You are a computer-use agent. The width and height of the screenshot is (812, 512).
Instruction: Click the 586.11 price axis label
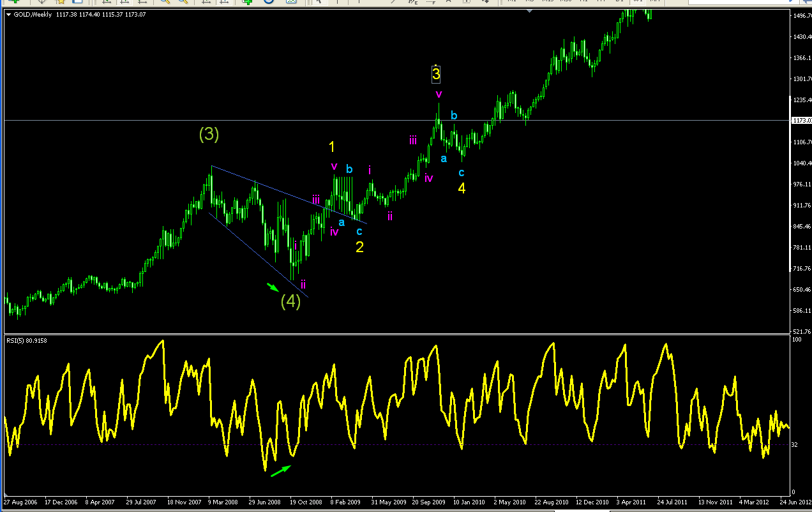[x=801, y=311]
